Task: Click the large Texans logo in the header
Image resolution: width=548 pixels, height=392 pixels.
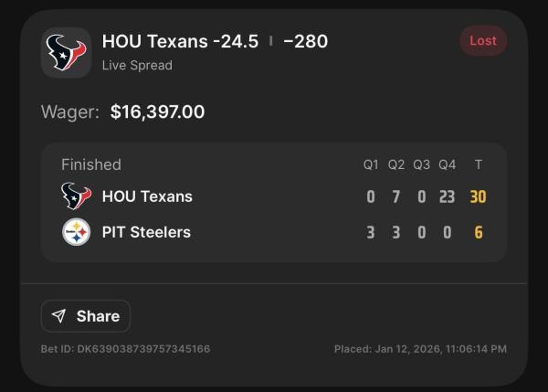Action: [66, 52]
